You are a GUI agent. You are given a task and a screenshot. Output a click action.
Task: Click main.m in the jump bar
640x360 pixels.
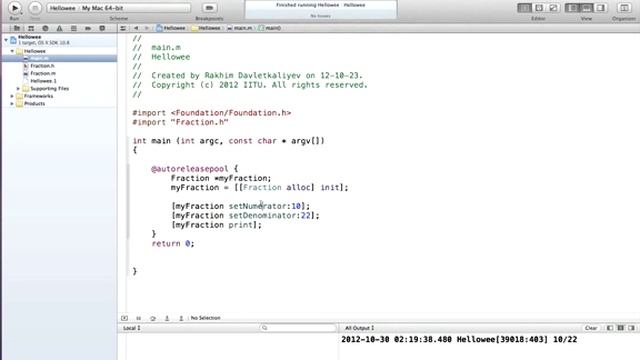[x=240, y=28]
